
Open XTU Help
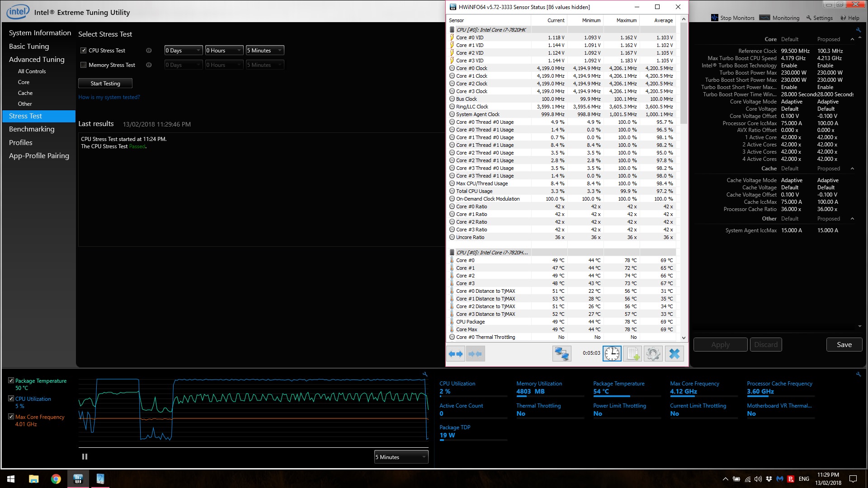850,18
